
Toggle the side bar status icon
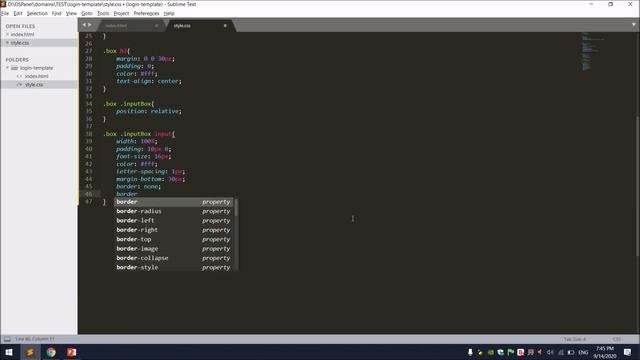(x=7, y=339)
